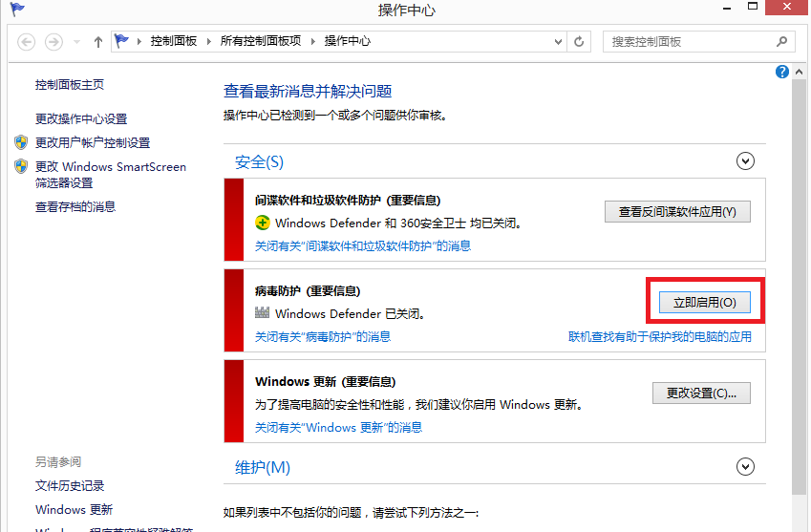
Task: Select 操作中心 breadcrumb in address bar
Action: coord(348,41)
